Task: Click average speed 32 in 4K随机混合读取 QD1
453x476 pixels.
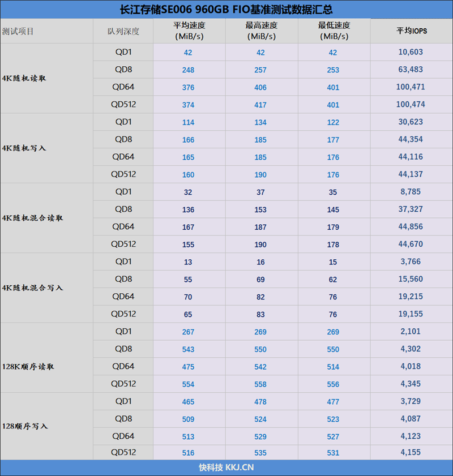Action: click(188, 192)
